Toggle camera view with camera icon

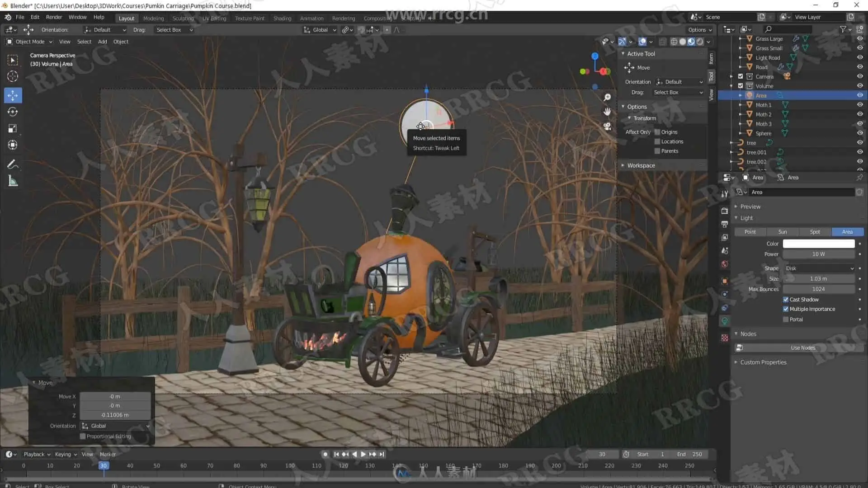pos(607,127)
